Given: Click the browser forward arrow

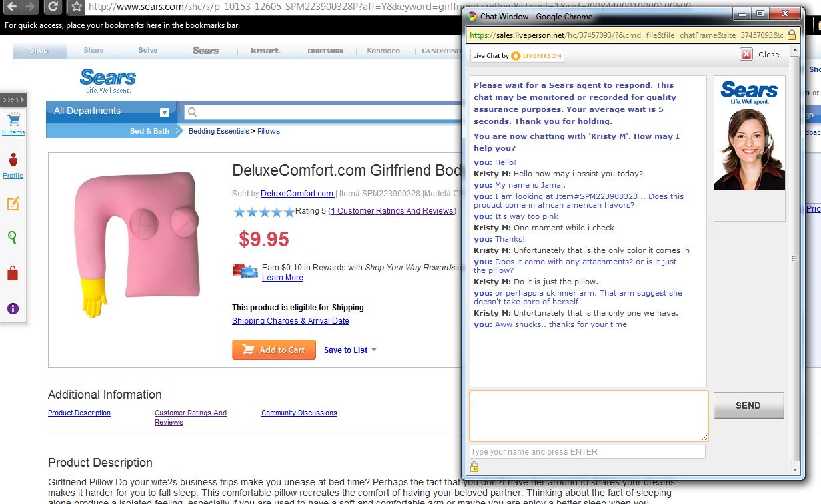Looking at the screenshot, I should point(31,7).
